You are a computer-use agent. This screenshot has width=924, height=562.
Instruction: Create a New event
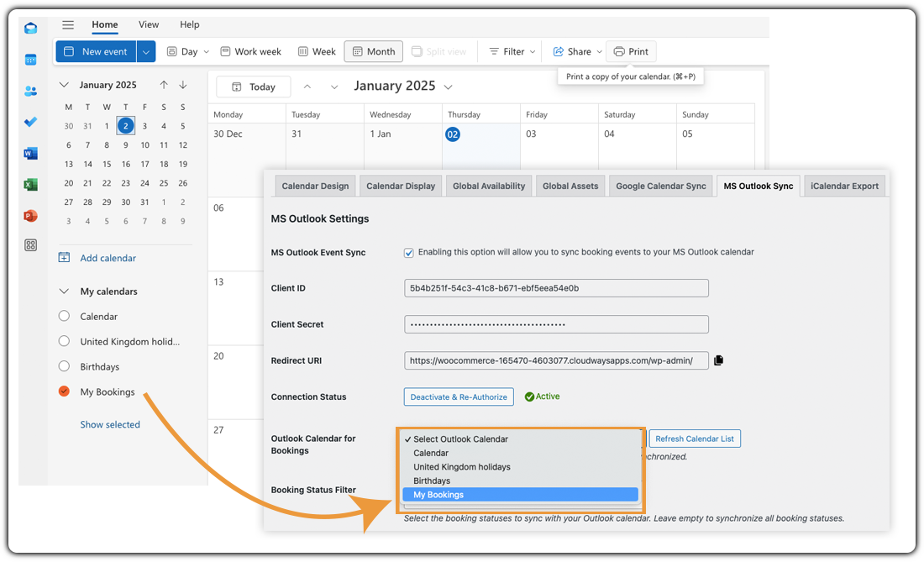pos(96,51)
